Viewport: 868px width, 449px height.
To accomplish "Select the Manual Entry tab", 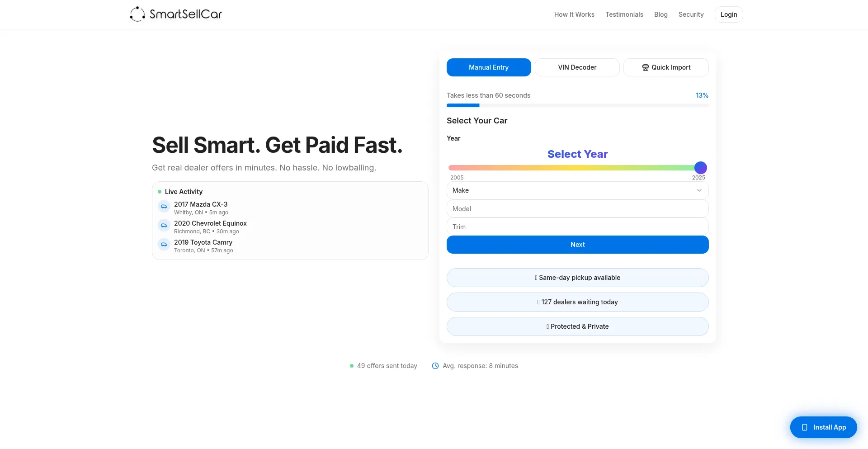I will click(x=489, y=67).
